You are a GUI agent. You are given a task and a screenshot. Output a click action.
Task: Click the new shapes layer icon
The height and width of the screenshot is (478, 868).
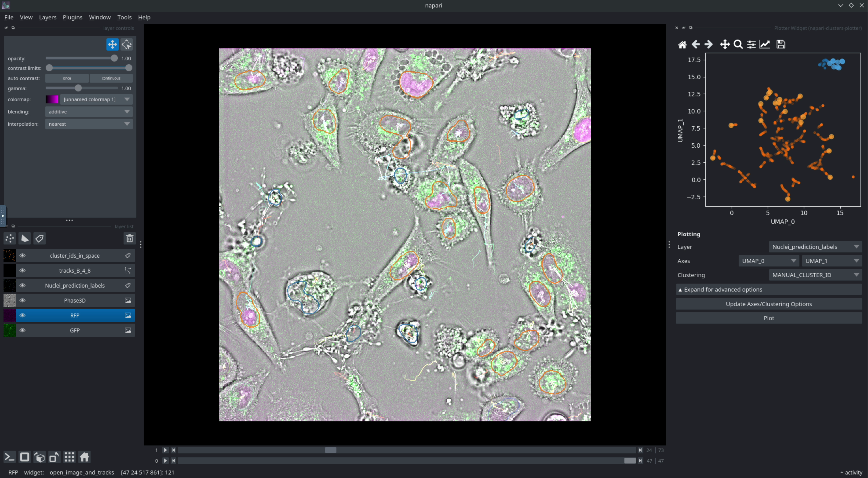click(25, 239)
